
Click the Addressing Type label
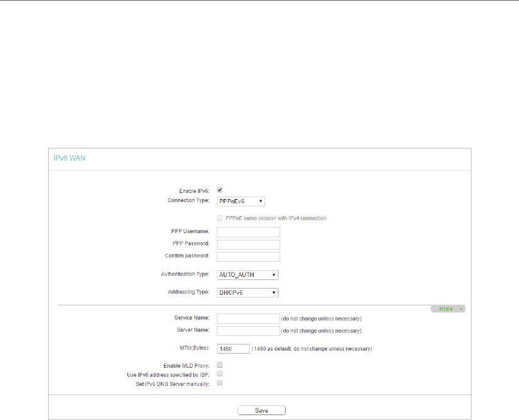[188, 292]
